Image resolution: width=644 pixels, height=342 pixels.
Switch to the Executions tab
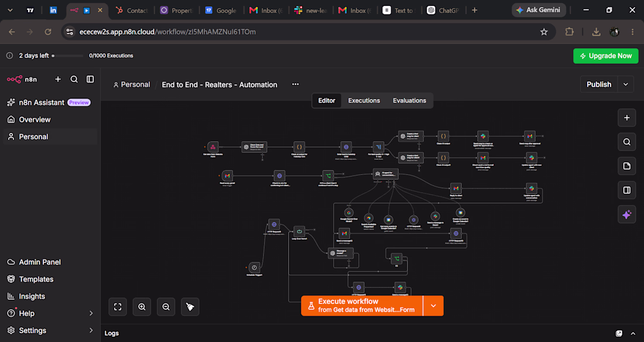[364, 100]
